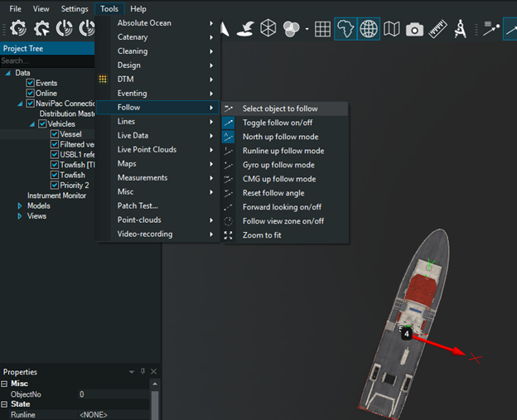Image resolution: width=517 pixels, height=420 pixels.
Task: Open the Absolute Ocean submenu
Action: tap(158, 23)
